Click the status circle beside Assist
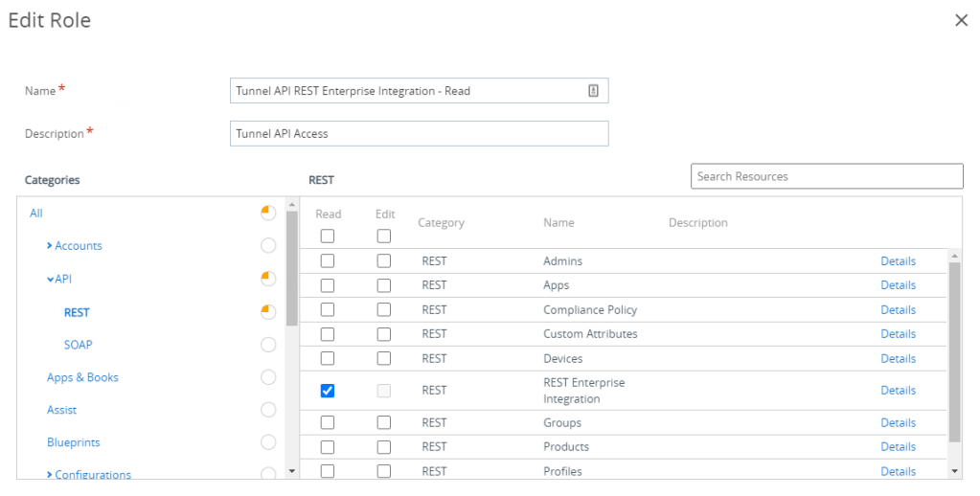 (268, 410)
